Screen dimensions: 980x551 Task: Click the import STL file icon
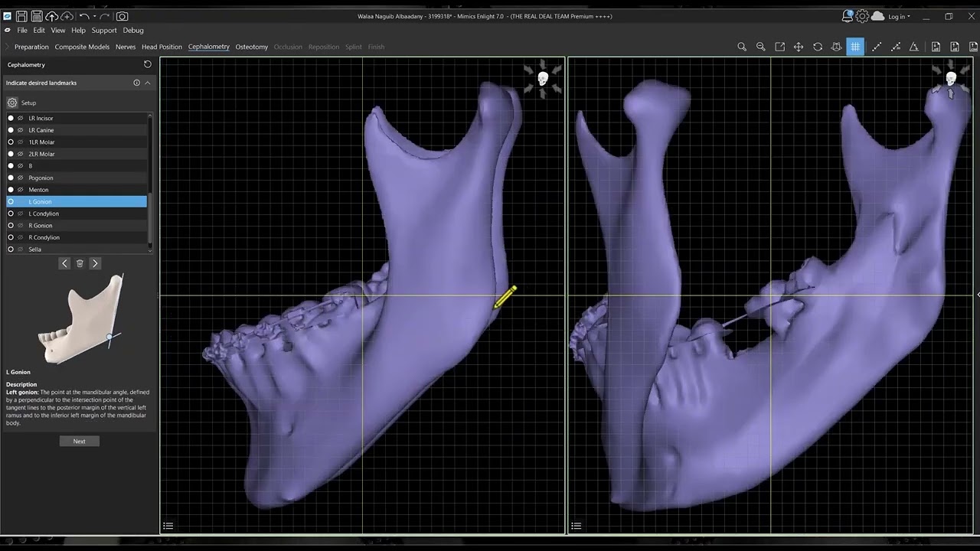click(x=936, y=47)
